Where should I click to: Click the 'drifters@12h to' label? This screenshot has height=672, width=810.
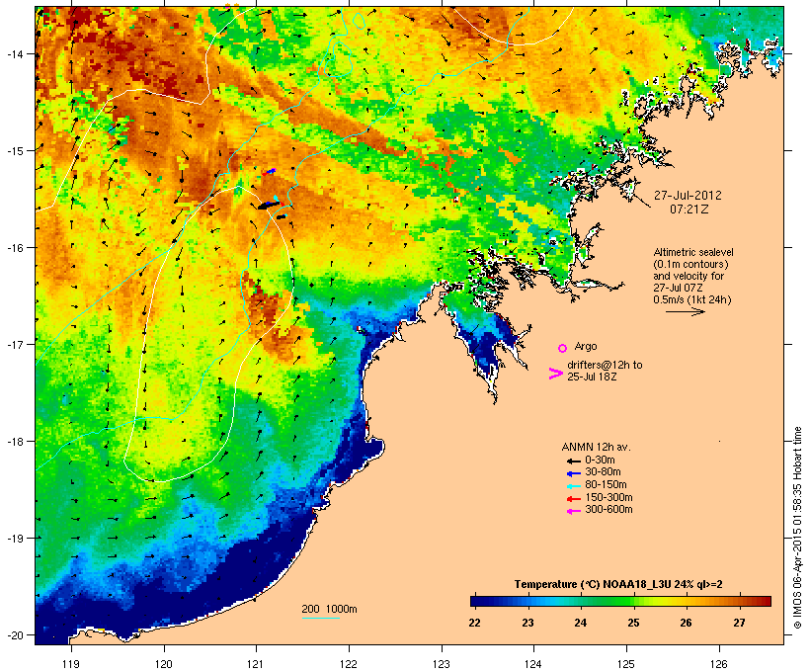click(605, 365)
